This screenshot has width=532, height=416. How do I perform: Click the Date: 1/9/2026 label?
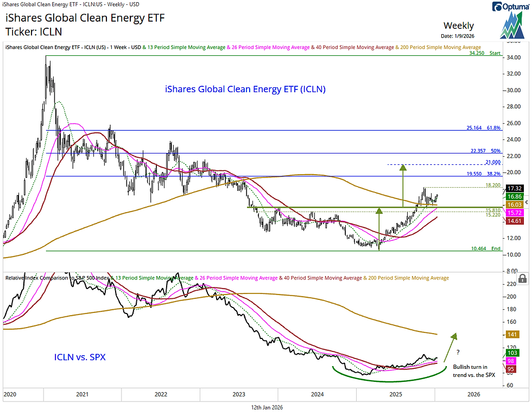pos(458,36)
